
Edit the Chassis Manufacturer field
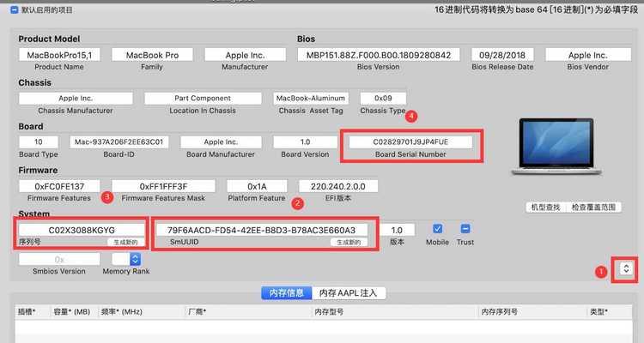76,98
